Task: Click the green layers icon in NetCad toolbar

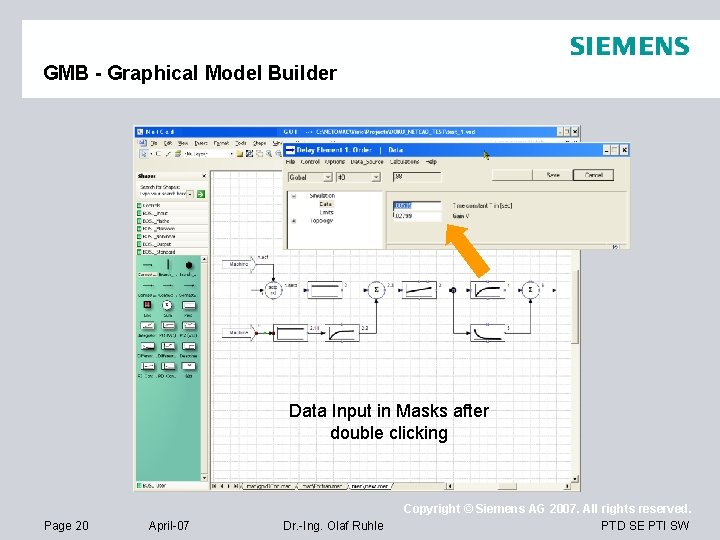Action: pos(178,154)
